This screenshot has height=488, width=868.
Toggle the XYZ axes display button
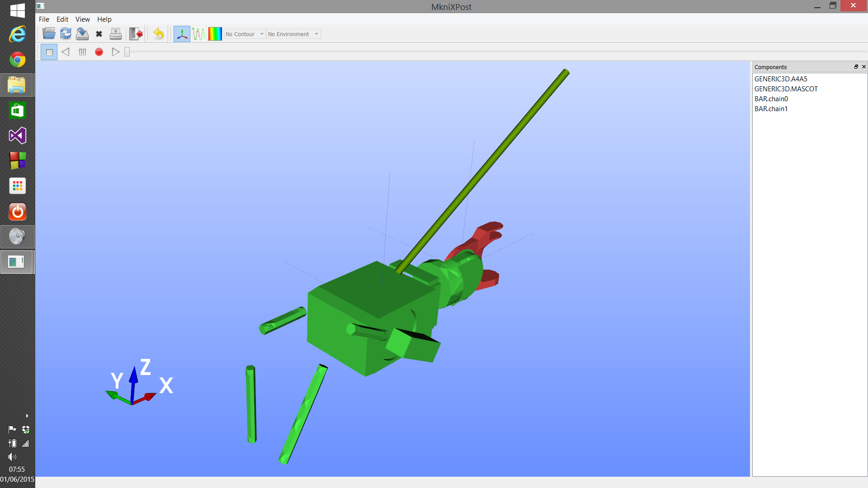pos(182,34)
